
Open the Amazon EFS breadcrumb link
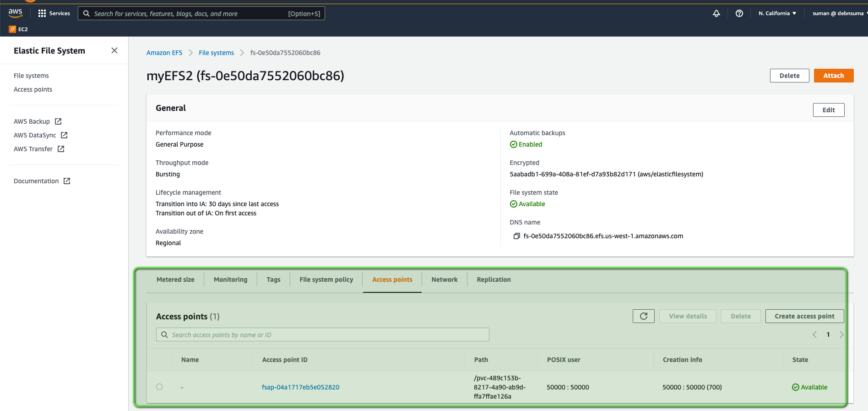click(164, 53)
